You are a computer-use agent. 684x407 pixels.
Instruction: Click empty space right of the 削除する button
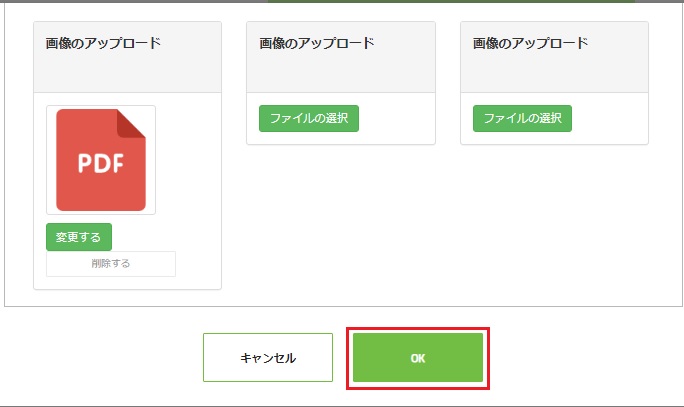click(198, 263)
